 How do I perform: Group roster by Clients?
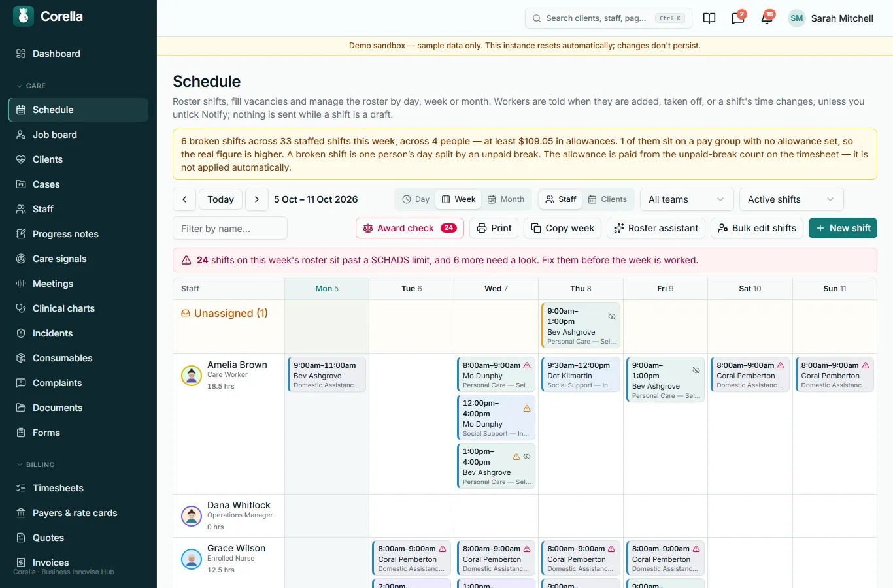pyautogui.click(x=607, y=199)
